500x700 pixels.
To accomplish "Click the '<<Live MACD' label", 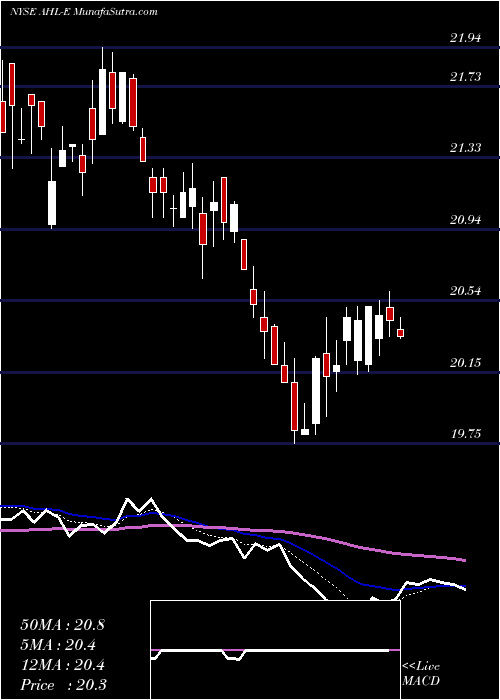I will coord(421,673).
